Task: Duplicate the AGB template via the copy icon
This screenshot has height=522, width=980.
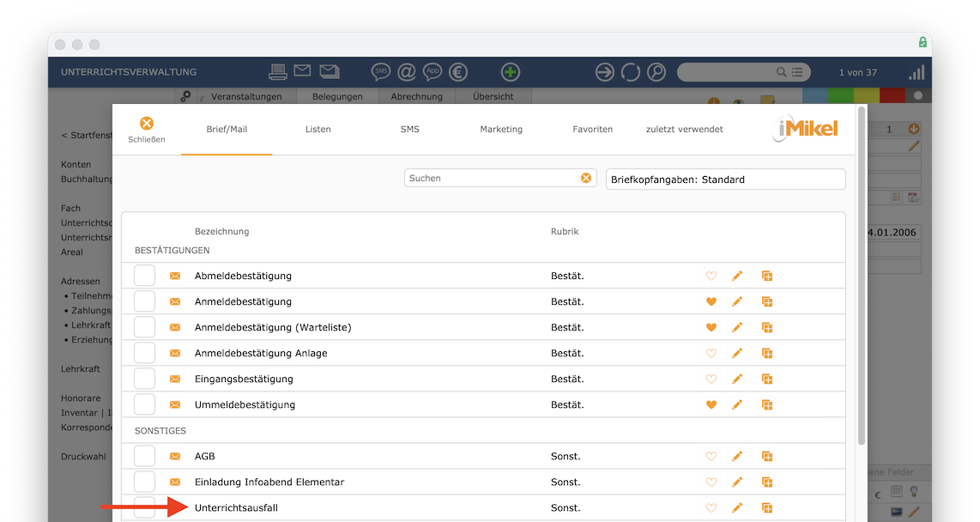Action: 767,457
